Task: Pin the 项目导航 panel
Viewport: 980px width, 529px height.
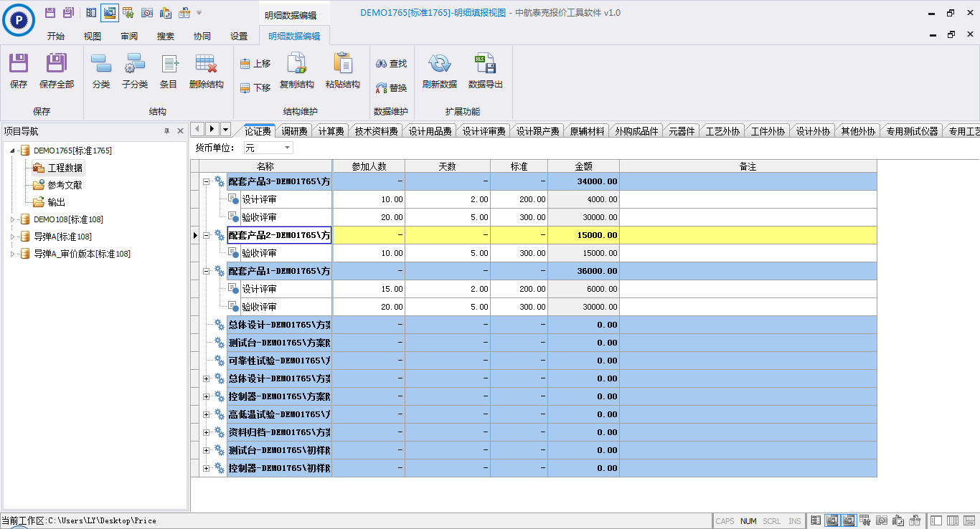Action: tap(166, 131)
